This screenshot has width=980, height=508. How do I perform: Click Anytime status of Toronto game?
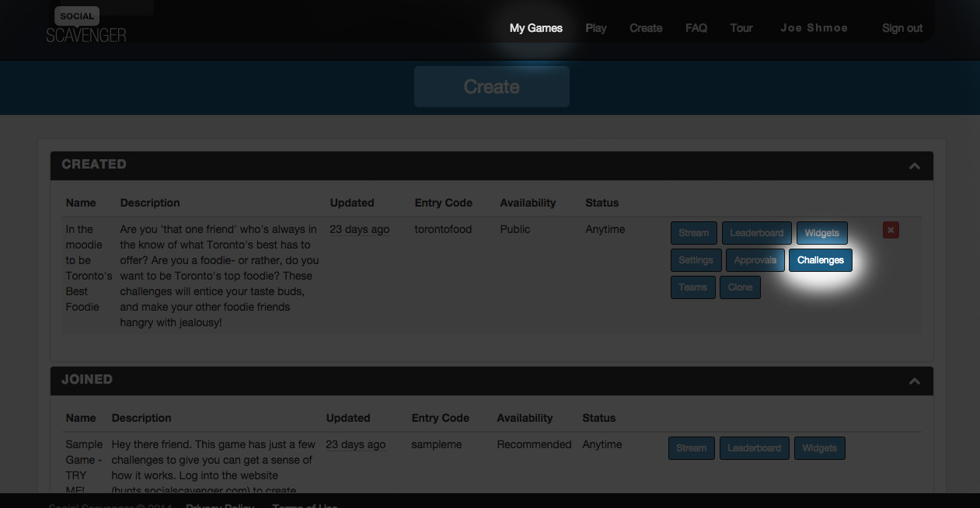605,229
